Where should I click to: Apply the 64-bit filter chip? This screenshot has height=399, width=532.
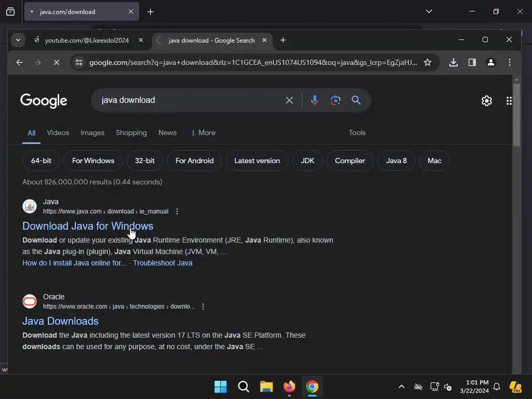(42, 161)
